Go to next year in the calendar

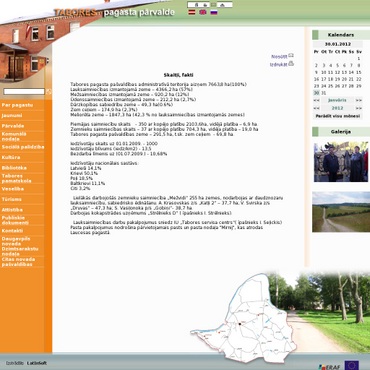click(x=359, y=108)
